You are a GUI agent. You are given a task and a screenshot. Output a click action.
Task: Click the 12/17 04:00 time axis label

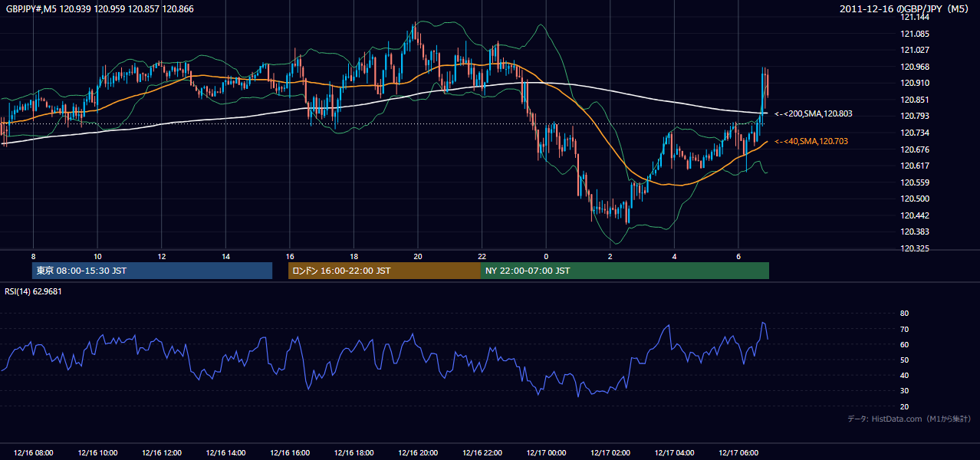point(673,452)
